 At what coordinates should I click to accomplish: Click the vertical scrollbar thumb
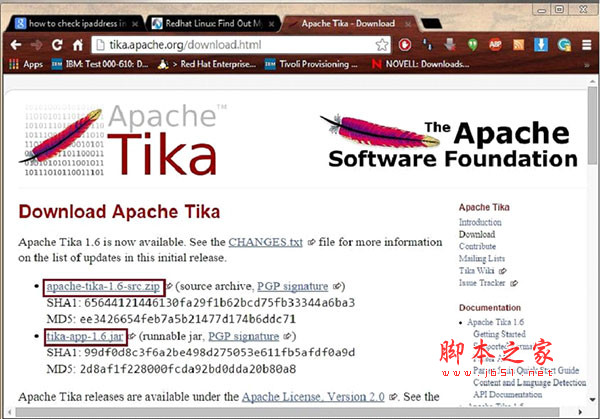tap(592, 126)
